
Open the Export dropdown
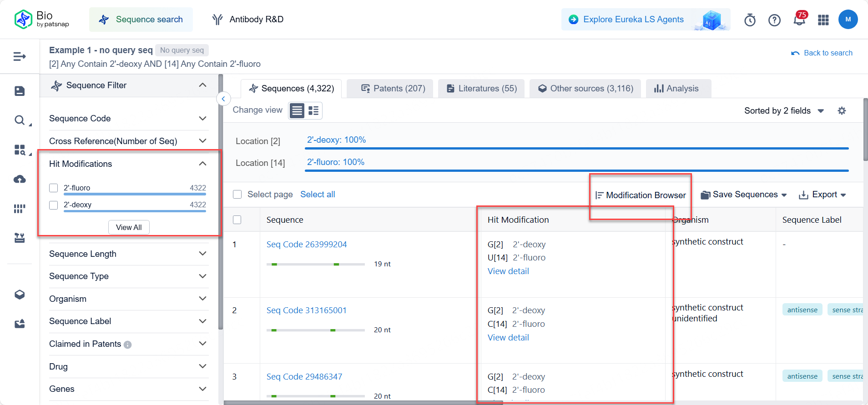coord(823,195)
